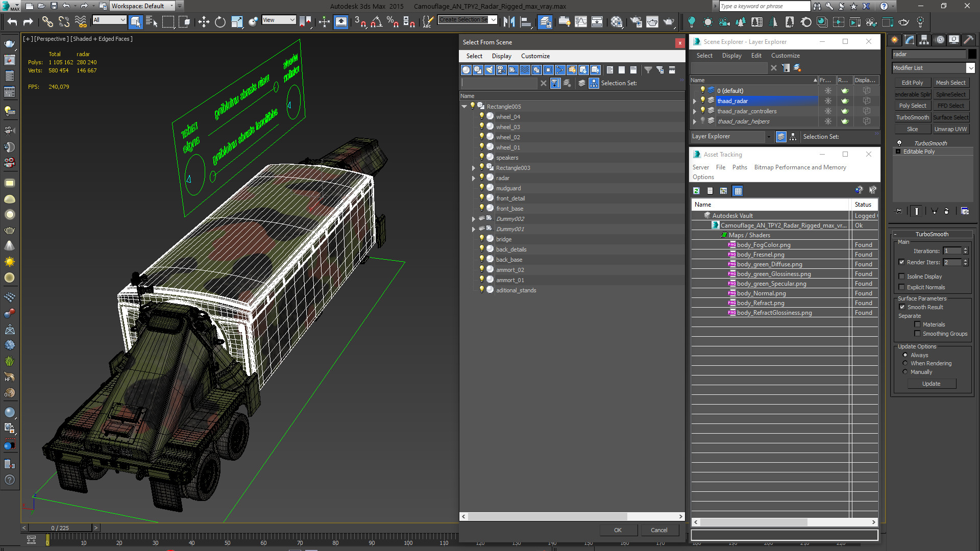Enable Smooth Result checkbox

[x=902, y=307]
